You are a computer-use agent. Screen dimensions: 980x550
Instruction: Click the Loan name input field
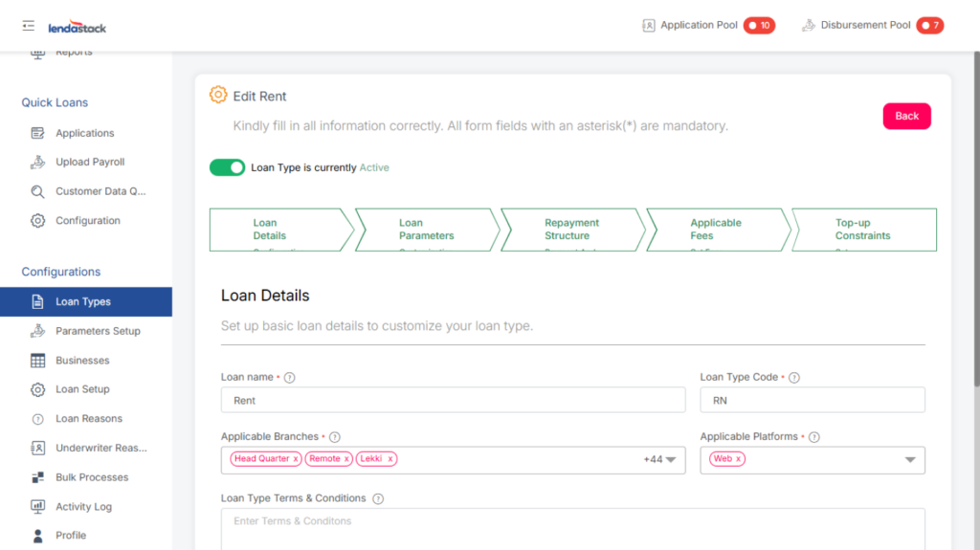[453, 401]
